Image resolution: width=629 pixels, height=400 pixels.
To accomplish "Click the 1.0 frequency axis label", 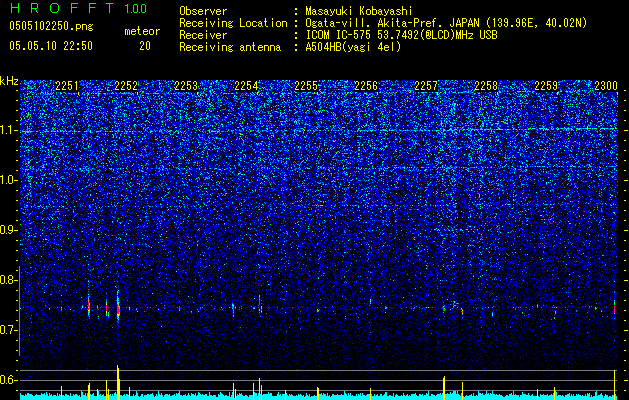I will (x=9, y=181).
